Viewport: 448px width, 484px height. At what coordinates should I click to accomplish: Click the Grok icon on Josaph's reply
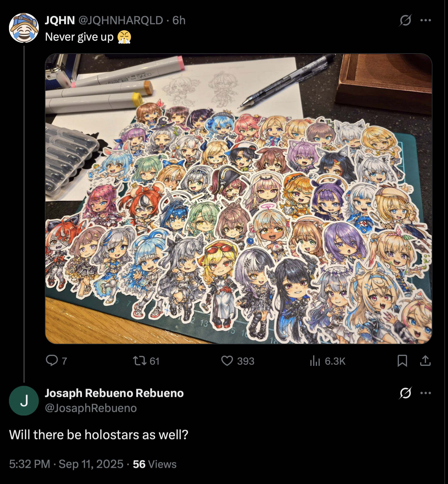coord(405,393)
